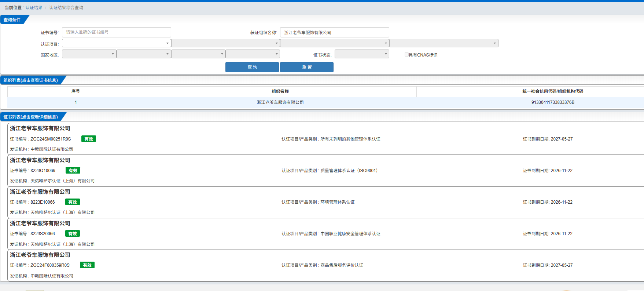Click the 有效 badge beside 8223Q10066
Viewport: 644px width, 291px height.
click(x=73, y=171)
